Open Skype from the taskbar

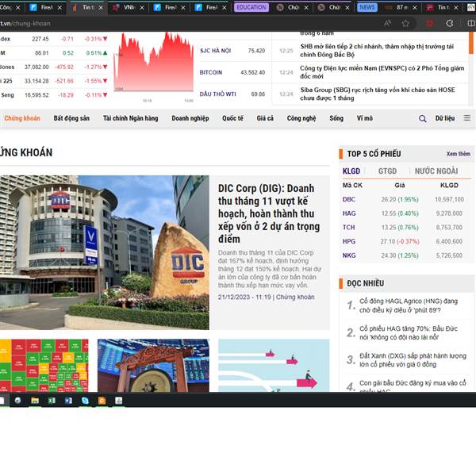point(86,401)
